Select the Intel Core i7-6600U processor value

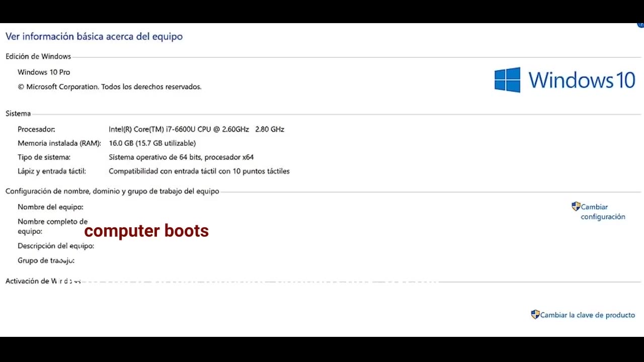(x=196, y=129)
